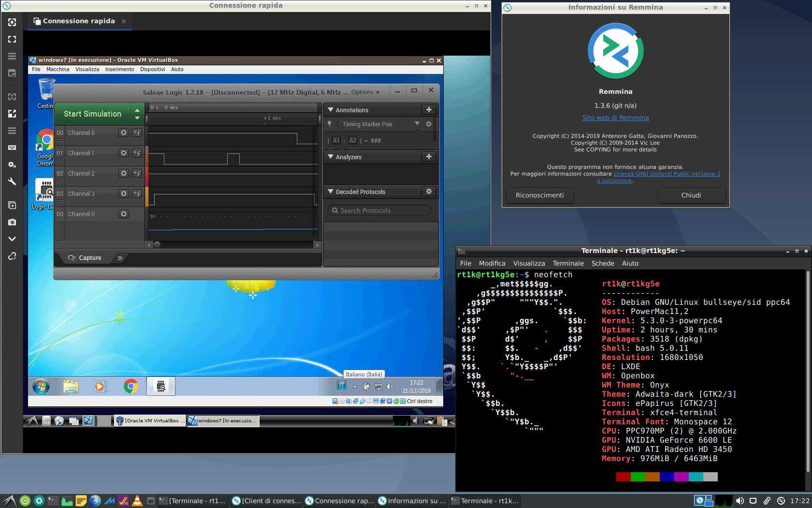Open VLC from the bottom panel

click(x=137, y=501)
